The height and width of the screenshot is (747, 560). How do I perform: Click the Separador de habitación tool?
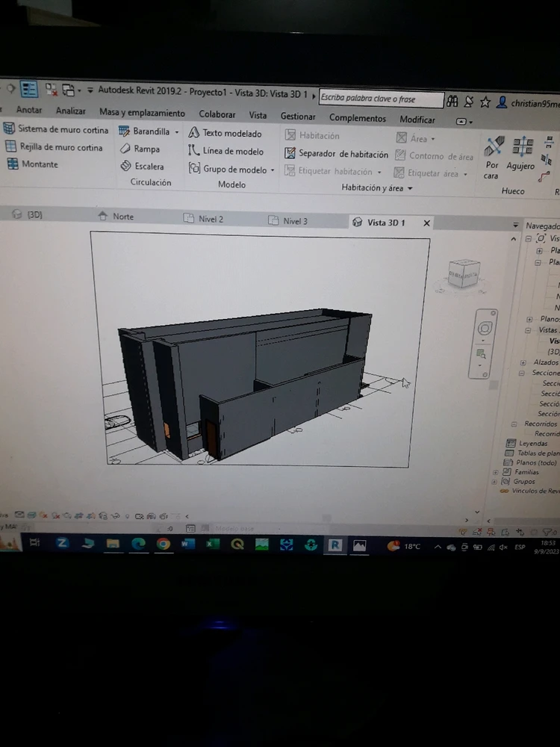pyautogui.click(x=337, y=154)
